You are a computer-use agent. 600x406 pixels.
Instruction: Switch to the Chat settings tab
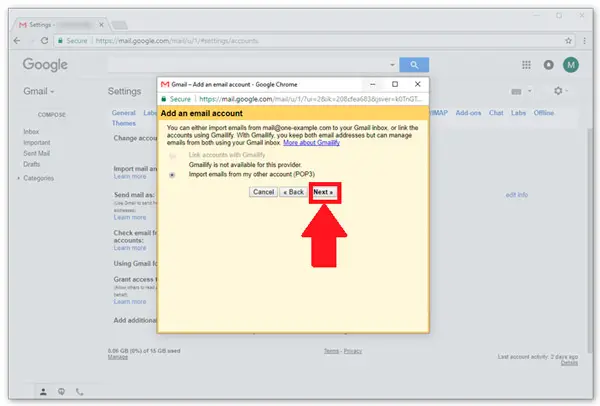coord(496,113)
